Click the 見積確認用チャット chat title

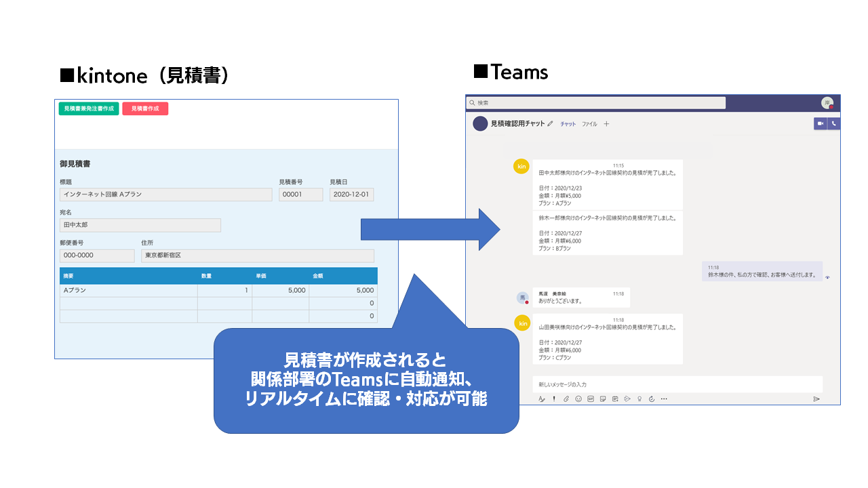[x=517, y=124]
